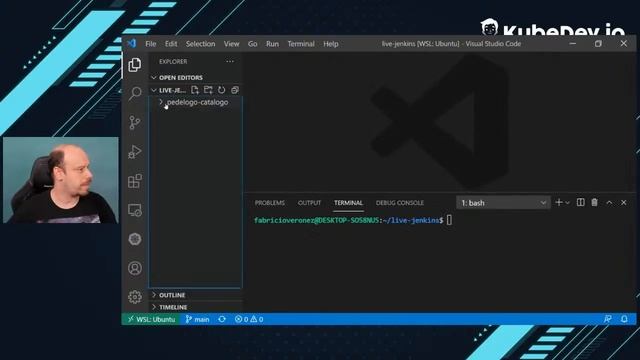Close the bottom terminal panel
The width and height of the screenshot is (640, 360).
click(x=624, y=203)
